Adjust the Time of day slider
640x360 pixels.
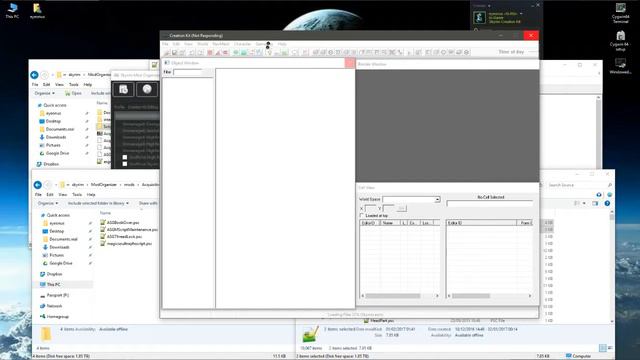pyautogui.click(x=532, y=52)
